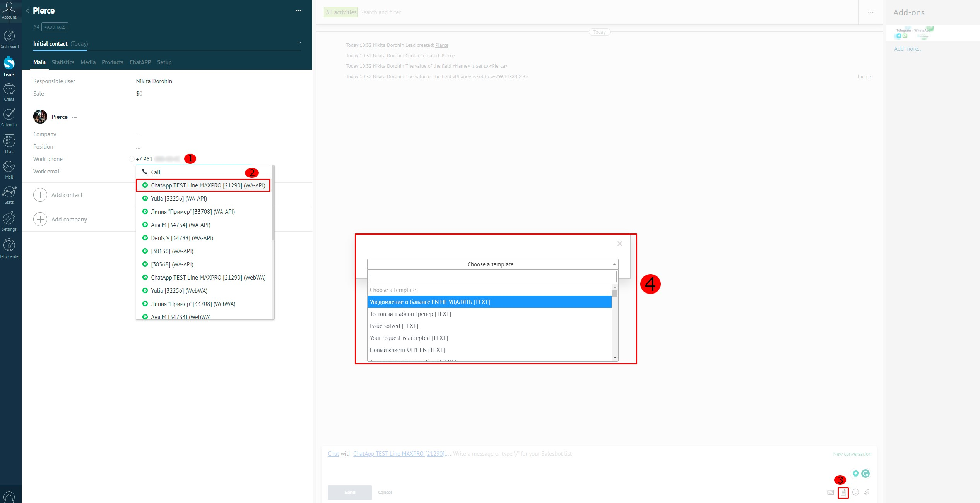The height and width of the screenshot is (503, 980).
Task: Open the three-dots menu next to Pierce contact
Action: [74, 117]
